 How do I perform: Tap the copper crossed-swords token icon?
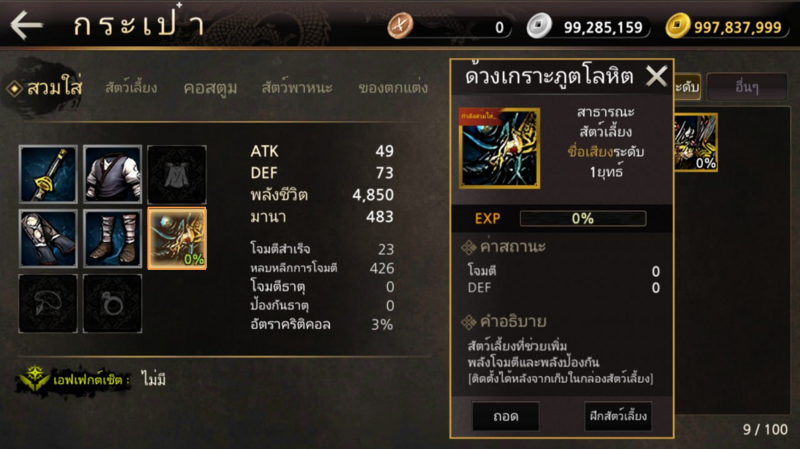tap(400, 26)
